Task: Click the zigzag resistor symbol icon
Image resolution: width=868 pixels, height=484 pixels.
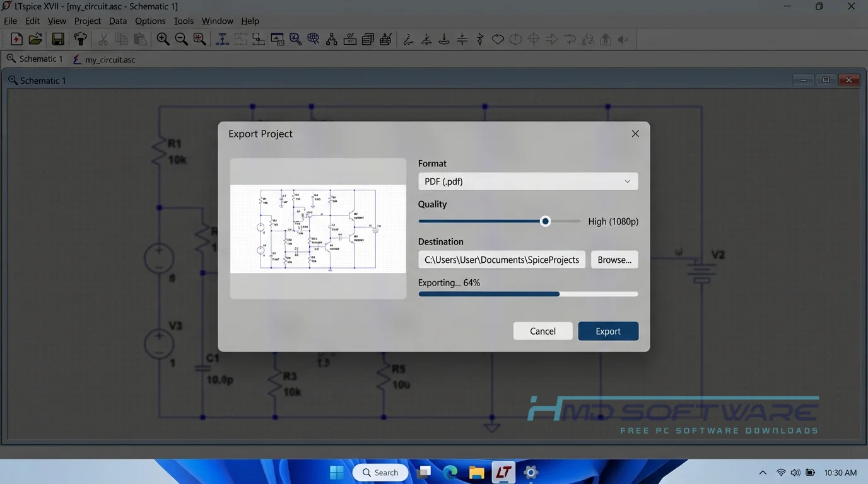Action: pyautogui.click(x=480, y=39)
